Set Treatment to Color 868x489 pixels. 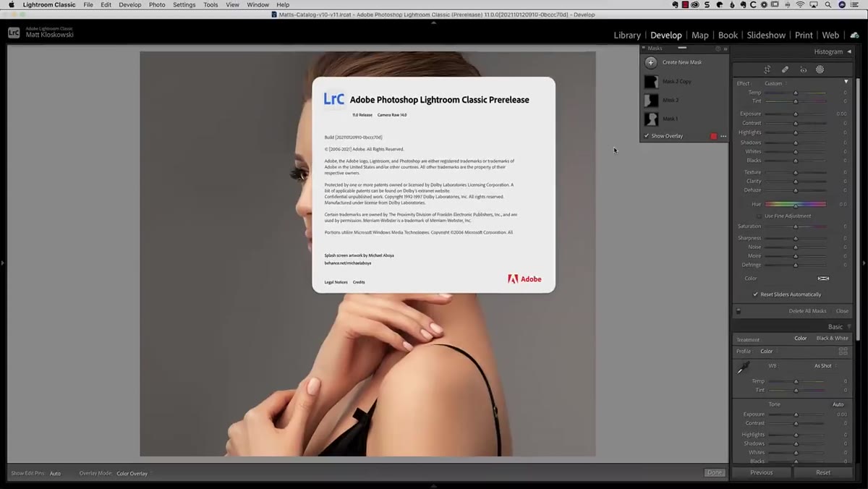coord(801,338)
